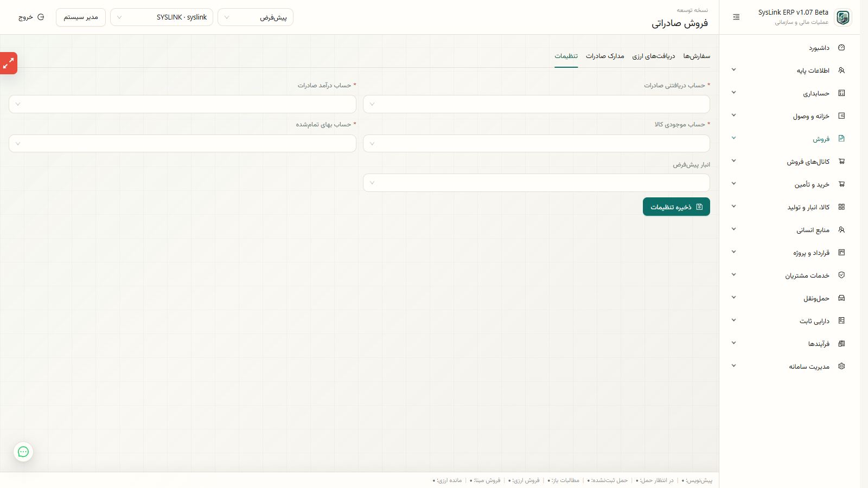Click the کالا، انبار و تولید grid icon
Image resolution: width=868 pixels, height=488 pixels.
coord(841,207)
